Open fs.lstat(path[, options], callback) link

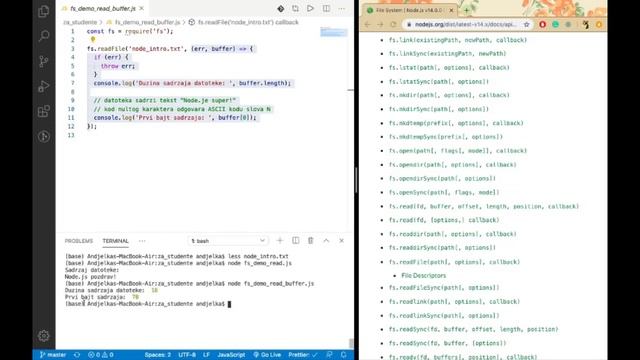pyautogui.click(x=449, y=68)
